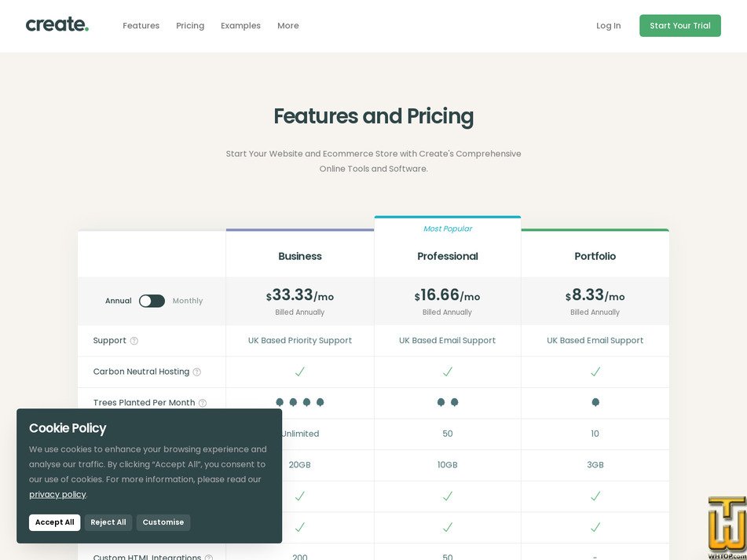Click the first tree icon under Business
The height and width of the screenshot is (560, 747).
point(280,402)
